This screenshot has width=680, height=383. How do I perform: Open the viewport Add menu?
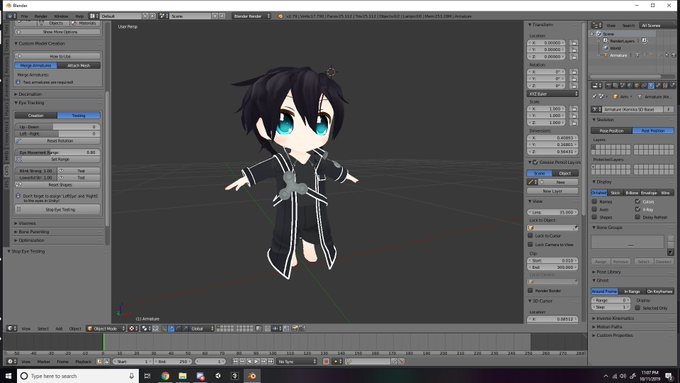(x=59, y=329)
